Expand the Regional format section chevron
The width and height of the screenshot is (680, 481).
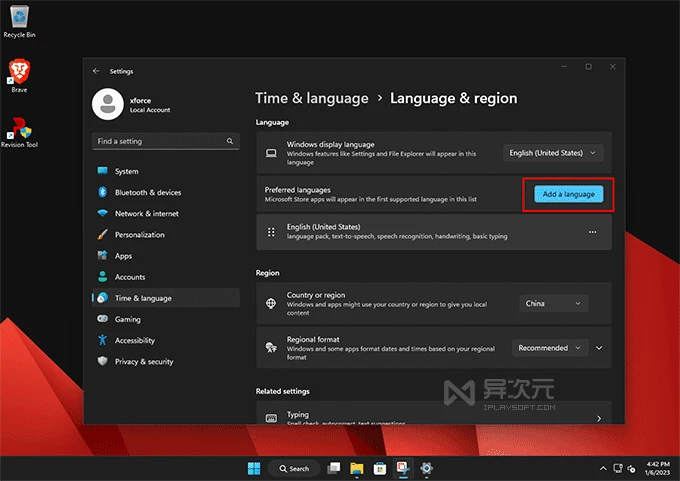tap(599, 348)
